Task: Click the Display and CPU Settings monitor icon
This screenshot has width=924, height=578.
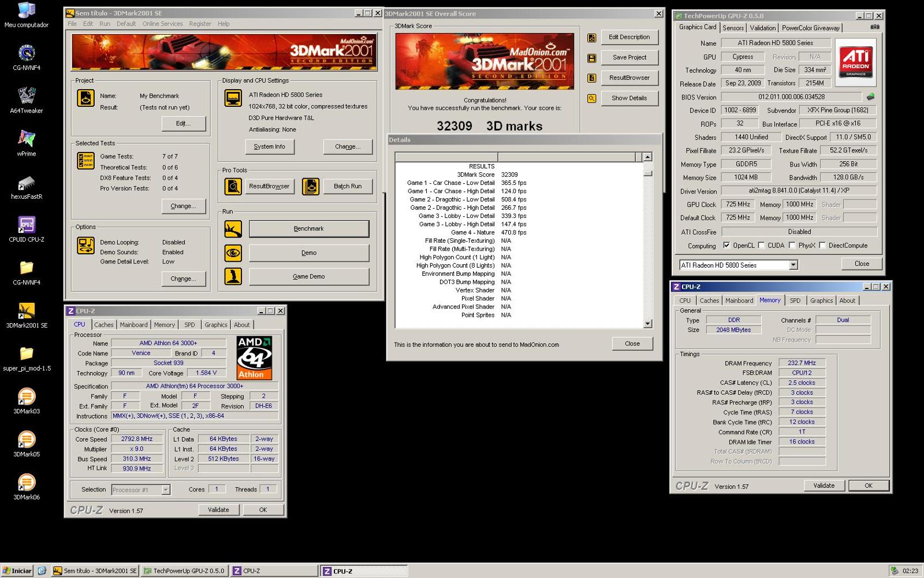Action: pyautogui.click(x=233, y=98)
